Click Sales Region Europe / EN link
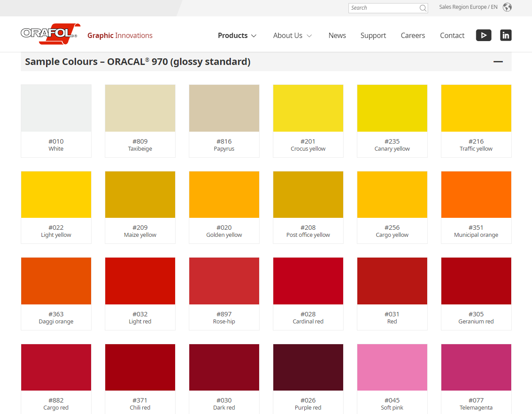The width and height of the screenshot is (532, 414). coord(468,7)
